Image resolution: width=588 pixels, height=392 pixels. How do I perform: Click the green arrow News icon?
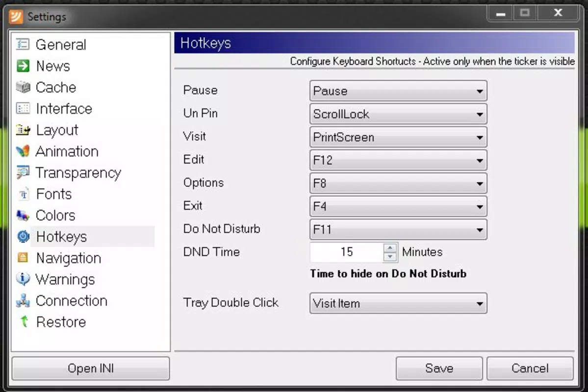coord(23,66)
